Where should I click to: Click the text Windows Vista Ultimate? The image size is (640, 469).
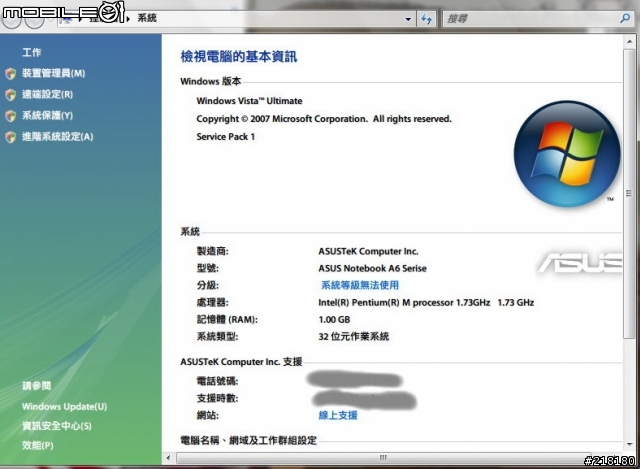[x=249, y=101]
